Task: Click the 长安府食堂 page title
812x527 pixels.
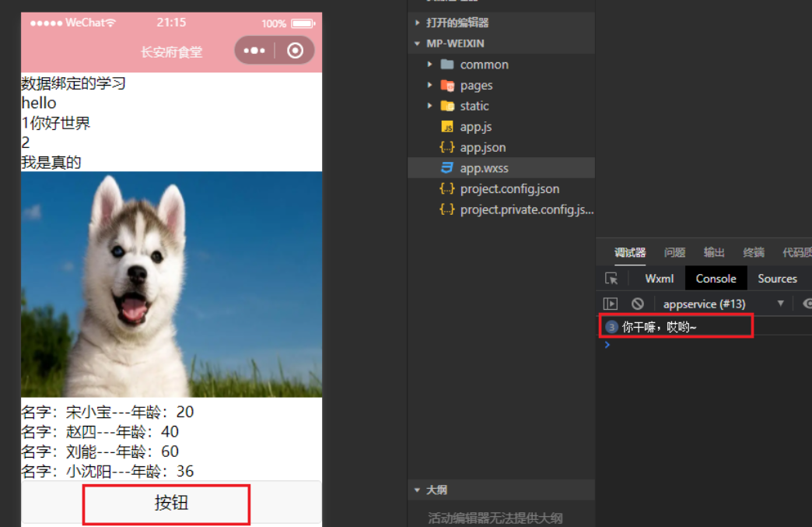Action: pyautogui.click(x=171, y=52)
